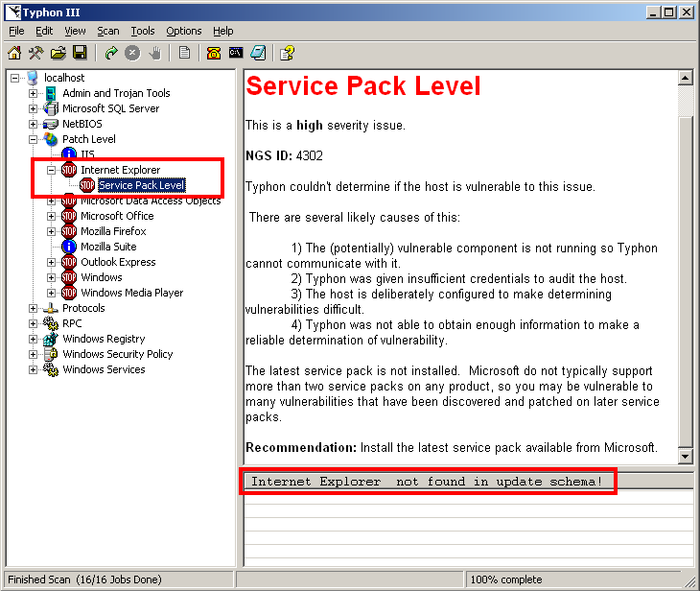Screen dimensions: 700x591
Task: Expand the Protocols node
Action: tap(33, 308)
